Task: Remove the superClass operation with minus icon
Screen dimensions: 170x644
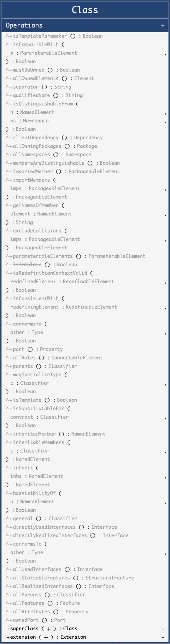Action: coord(163,629)
